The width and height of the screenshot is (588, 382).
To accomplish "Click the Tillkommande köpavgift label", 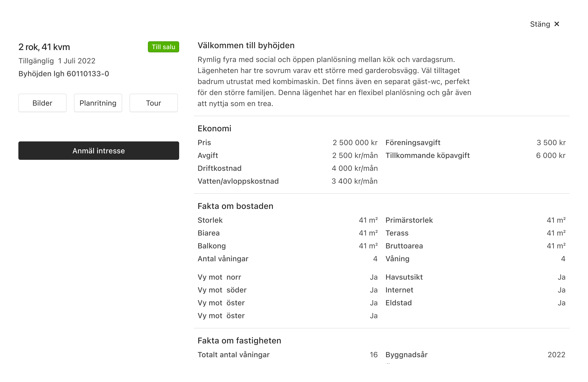I will (427, 155).
